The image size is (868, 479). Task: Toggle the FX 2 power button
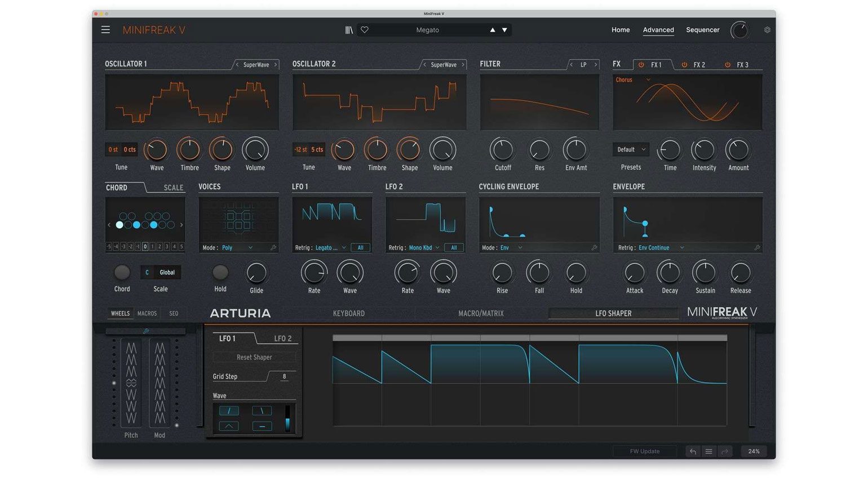pyautogui.click(x=685, y=64)
